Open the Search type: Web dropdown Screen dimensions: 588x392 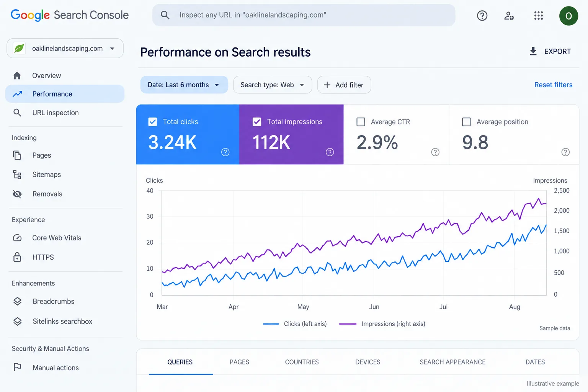point(273,85)
